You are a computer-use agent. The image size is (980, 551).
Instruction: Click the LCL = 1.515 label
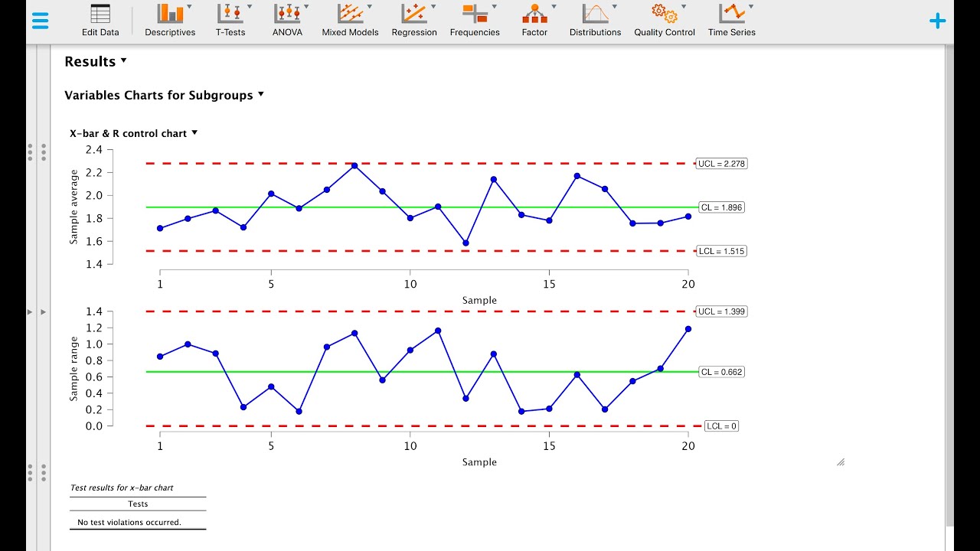tap(721, 251)
